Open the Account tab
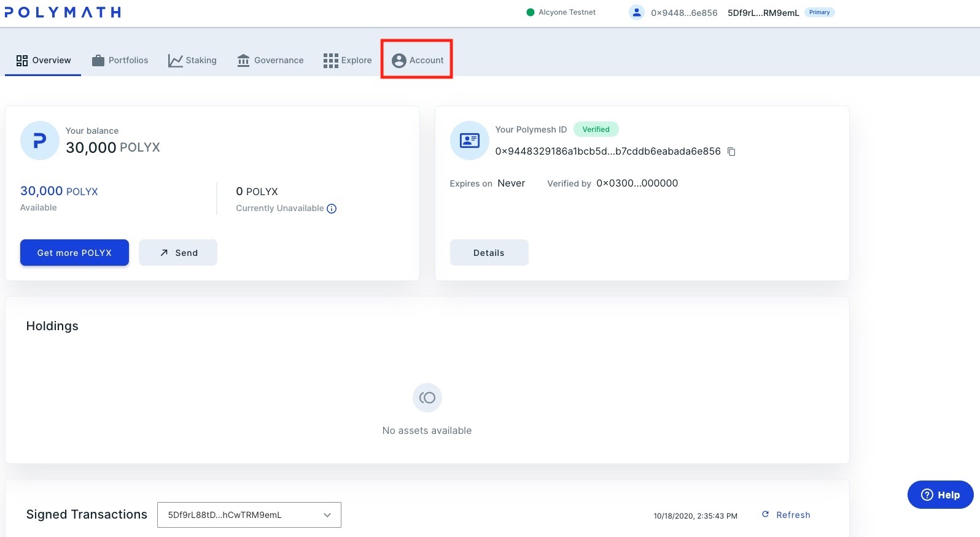 pyautogui.click(x=418, y=60)
